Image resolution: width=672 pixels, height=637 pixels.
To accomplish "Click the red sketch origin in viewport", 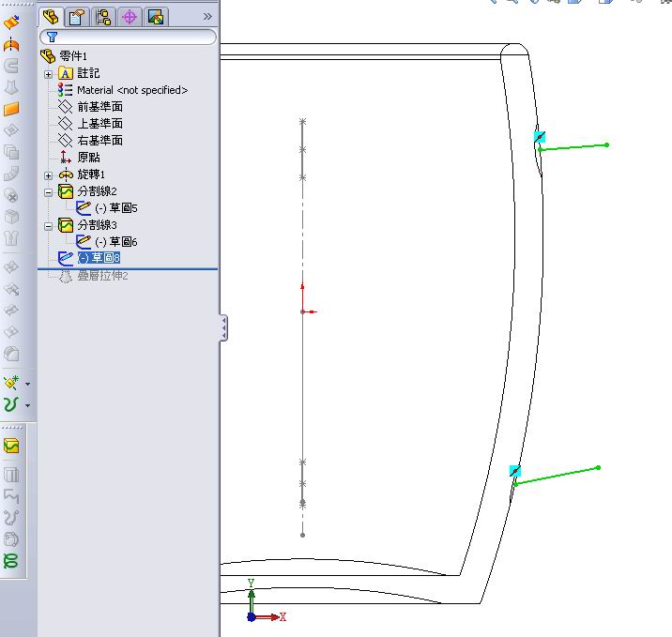I will pyautogui.click(x=303, y=311).
